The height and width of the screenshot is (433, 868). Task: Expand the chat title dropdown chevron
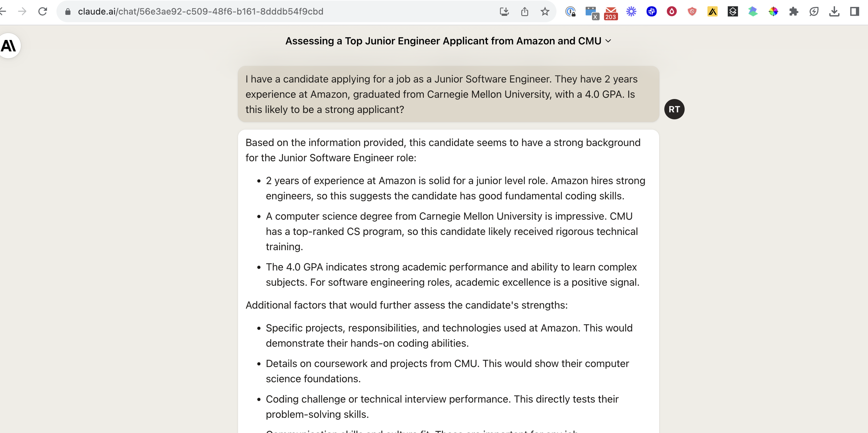[608, 41]
